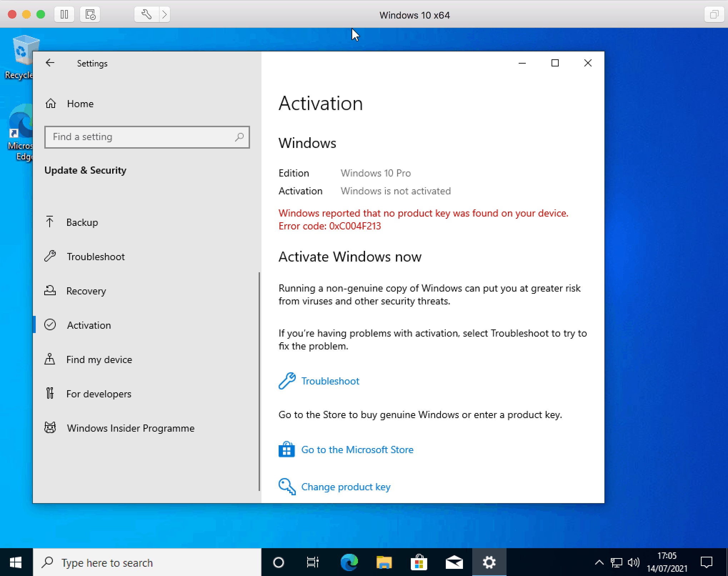Open Windows Insider Programme settings
This screenshot has height=576, width=728.
click(x=131, y=428)
